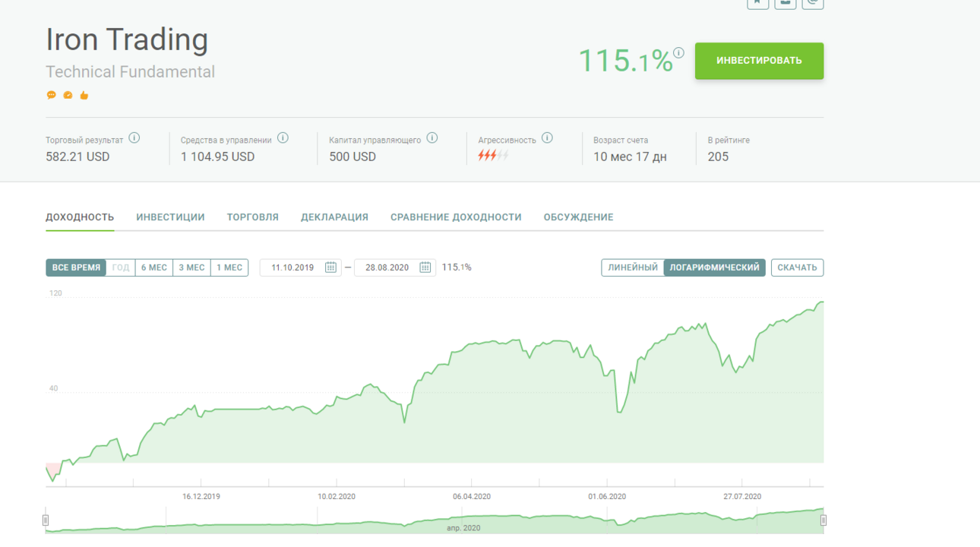Click the orange speedometer gauge icon
This screenshot has width=980, height=547.
coord(68,95)
